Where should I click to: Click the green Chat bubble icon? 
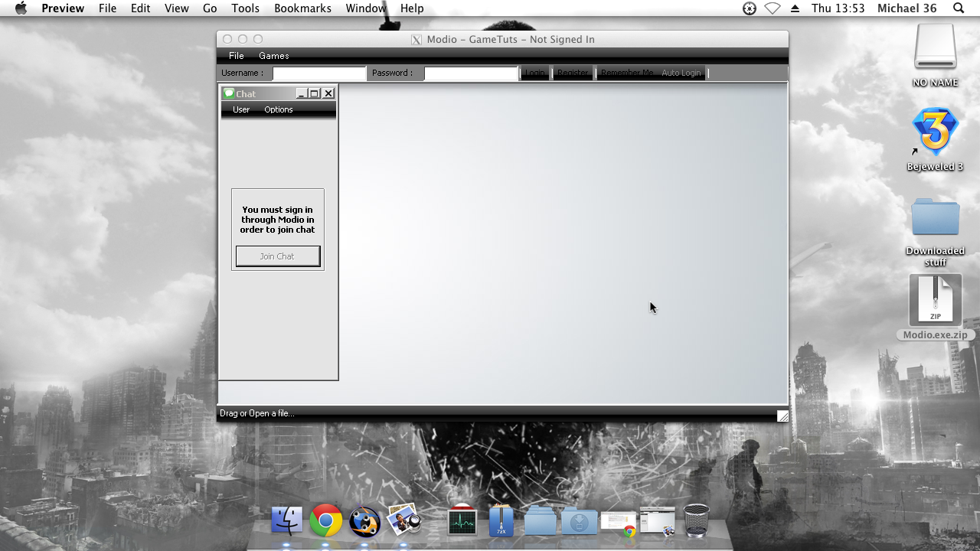[x=228, y=93]
